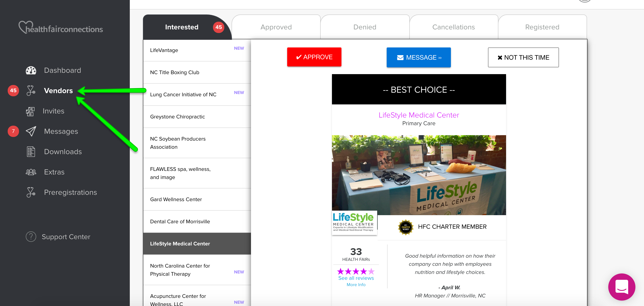The image size is (644, 306).
Task: Switch to the Approved tab
Action: [x=276, y=27]
